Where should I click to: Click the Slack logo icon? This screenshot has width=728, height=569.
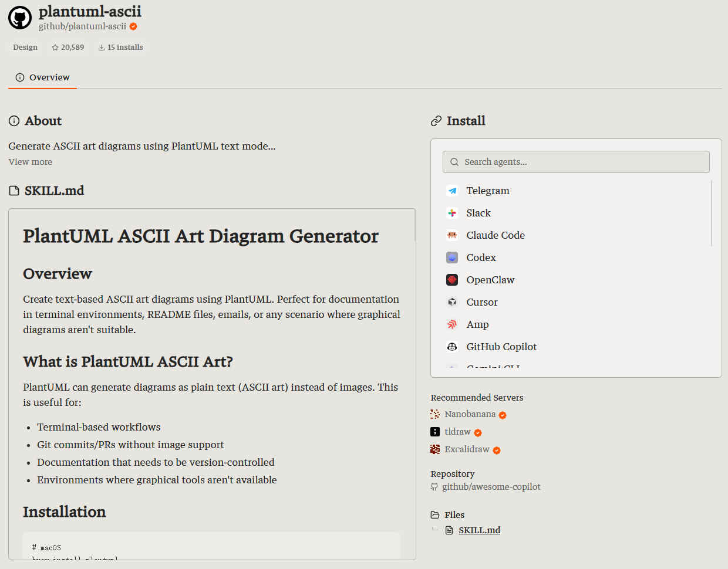[x=452, y=213]
